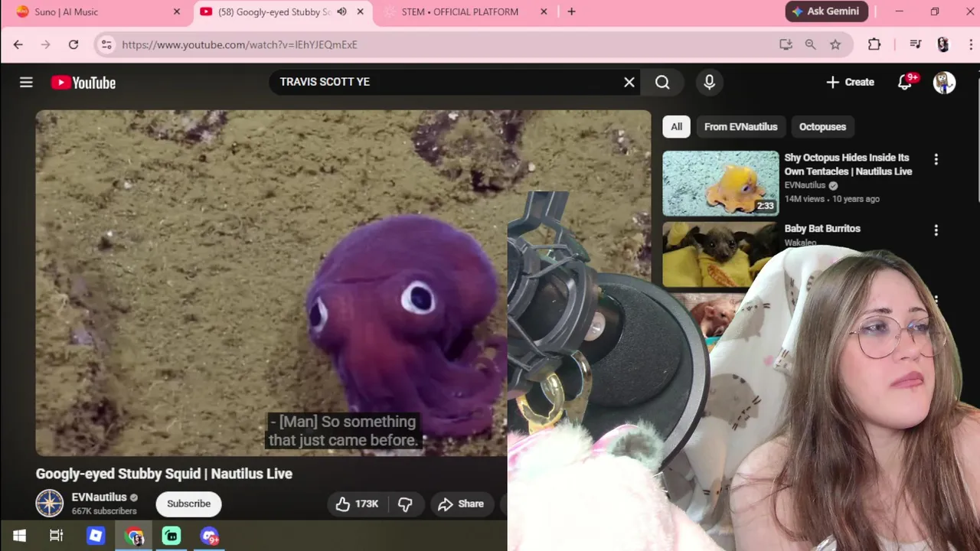Reload the current YouTube page
The width and height of the screenshot is (980, 551).
click(x=73, y=44)
